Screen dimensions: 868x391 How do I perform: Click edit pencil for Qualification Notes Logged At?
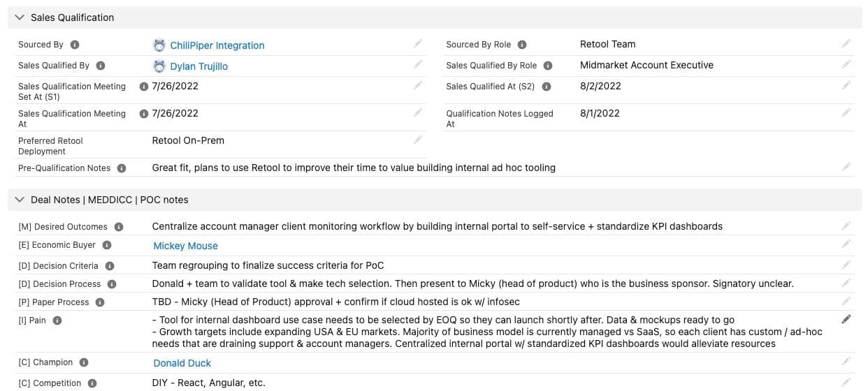[x=846, y=112]
